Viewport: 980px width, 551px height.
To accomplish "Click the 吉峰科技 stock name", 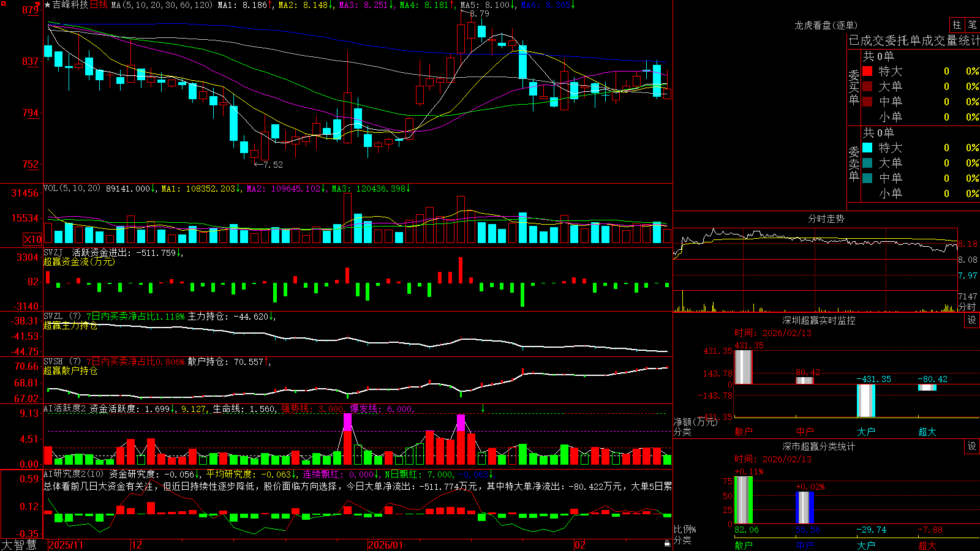I will click(70, 5).
